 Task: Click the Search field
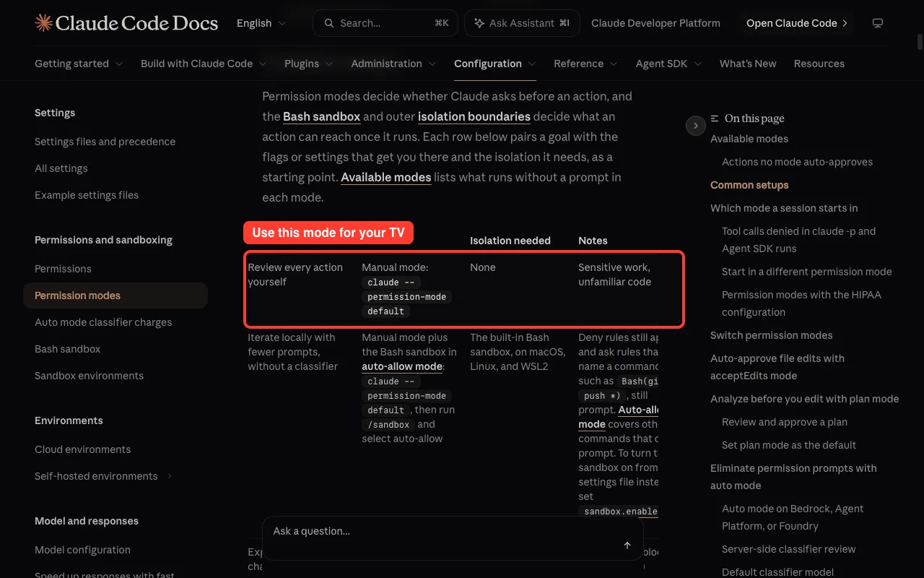pos(385,23)
